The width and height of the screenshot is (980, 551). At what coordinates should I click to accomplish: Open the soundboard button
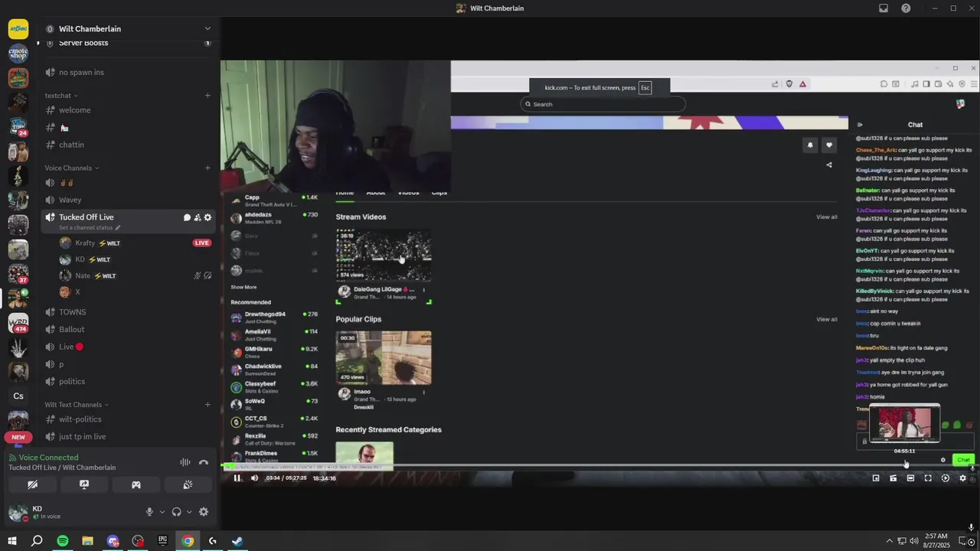(x=188, y=484)
